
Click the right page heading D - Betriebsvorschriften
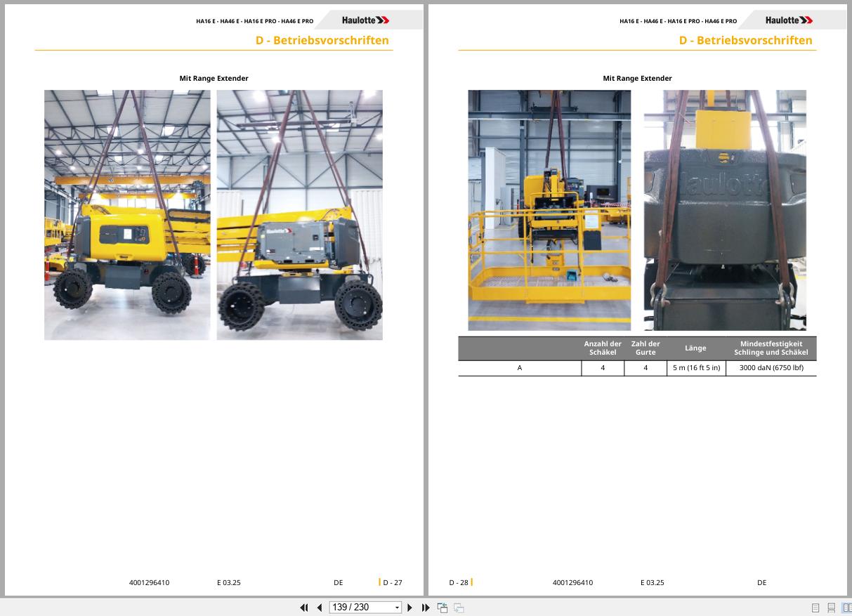pos(745,40)
